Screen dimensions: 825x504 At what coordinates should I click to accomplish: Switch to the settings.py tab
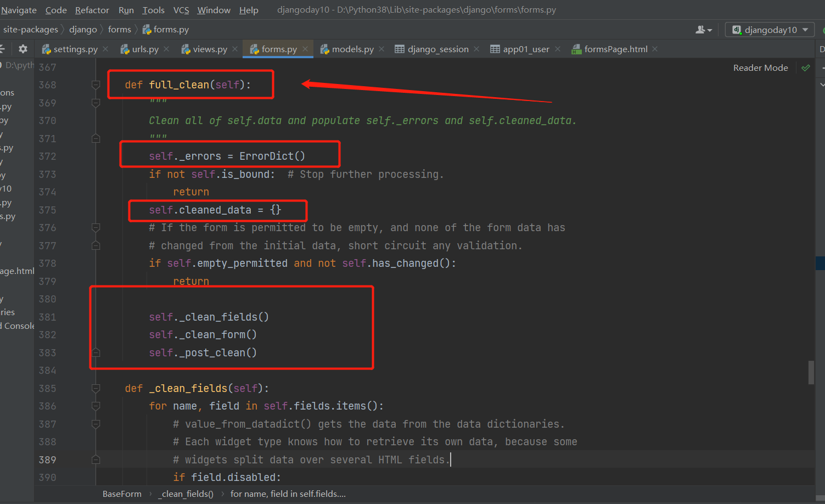tap(70, 49)
